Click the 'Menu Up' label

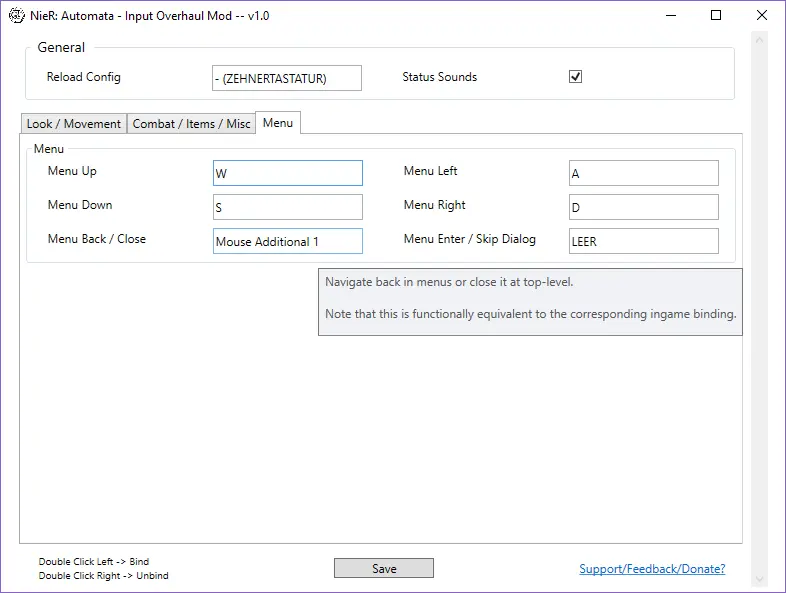point(72,171)
